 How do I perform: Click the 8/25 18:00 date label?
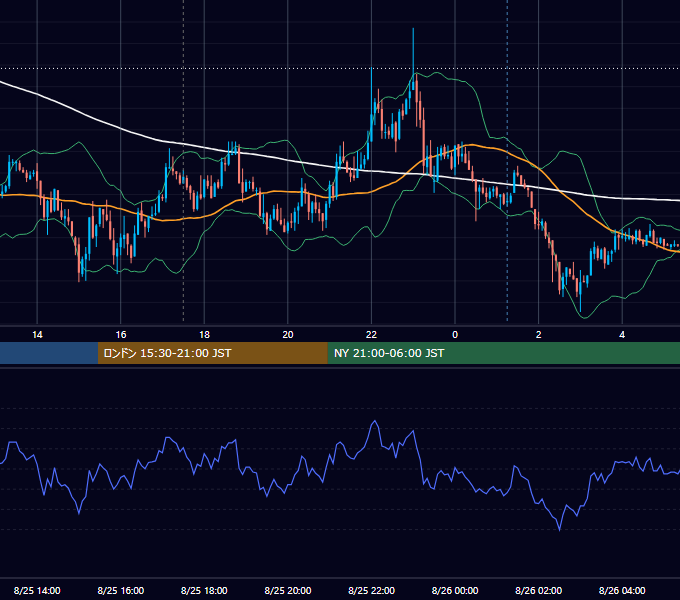[x=204, y=590]
